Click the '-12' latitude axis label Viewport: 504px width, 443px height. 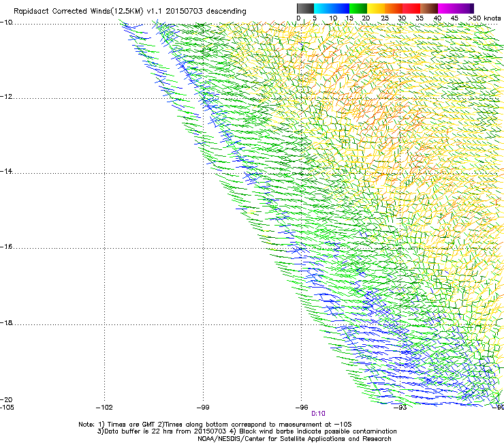(6, 97)
